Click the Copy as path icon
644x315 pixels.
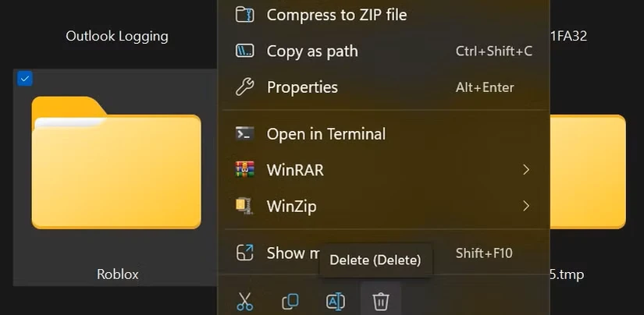point(245,51)
